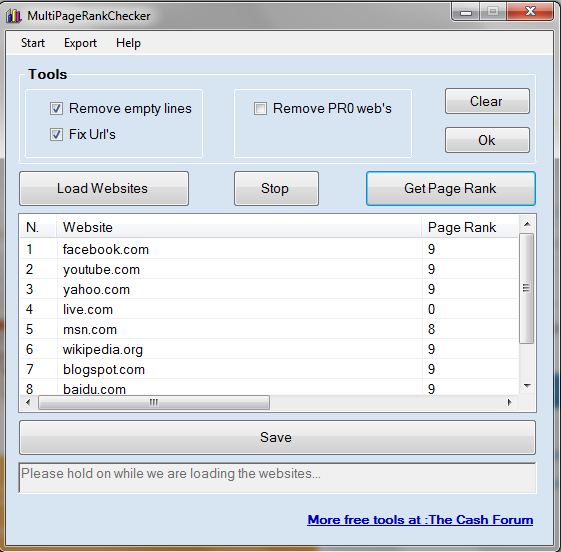This screenshot has height=552, width=561.
Task: Minimize the MultiPageRankChecker window
Action: tap(465, 12)
